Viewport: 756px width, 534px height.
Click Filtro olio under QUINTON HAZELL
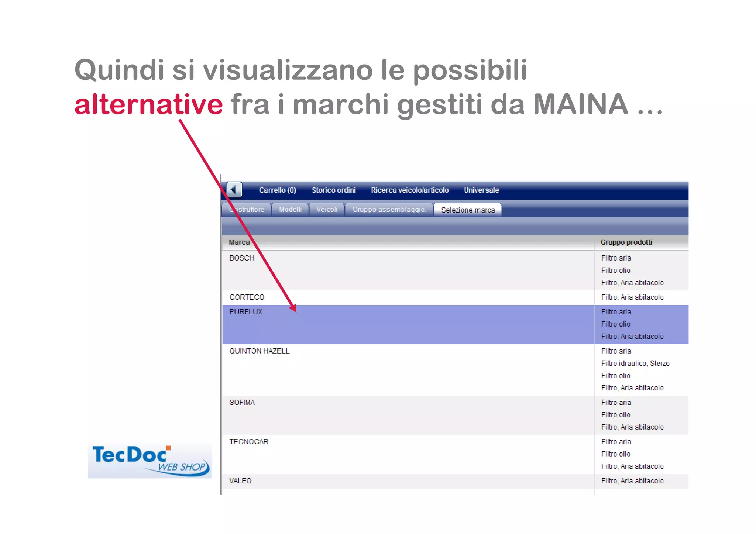pos(616,376)
